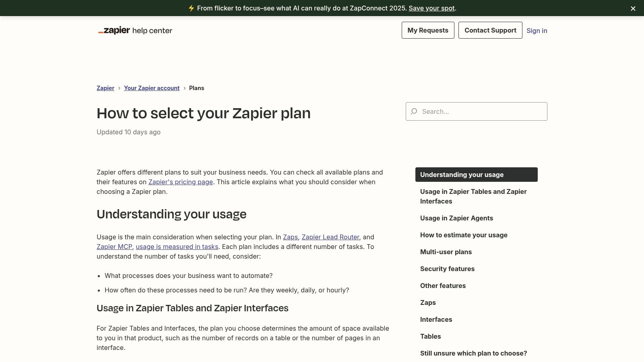The height and width of the screenshot is (362, 644).
Task: Focus the Search input field
Action: click(x=477, y=111)
